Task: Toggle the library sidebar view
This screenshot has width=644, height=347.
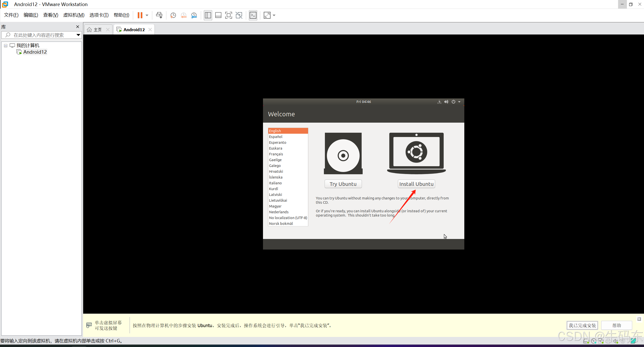Action: [x=208, y=15]
